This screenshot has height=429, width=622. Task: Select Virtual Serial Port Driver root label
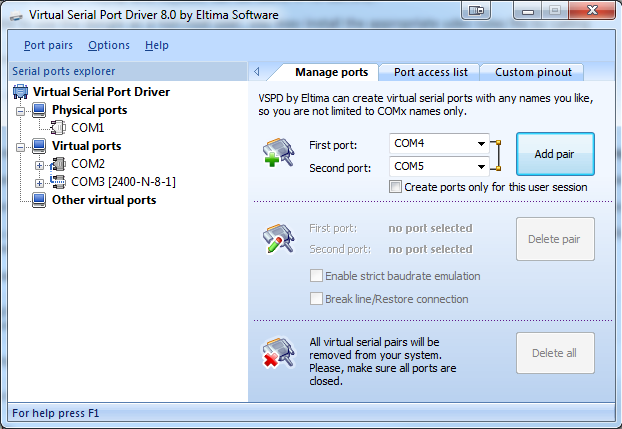pos(101,92)
